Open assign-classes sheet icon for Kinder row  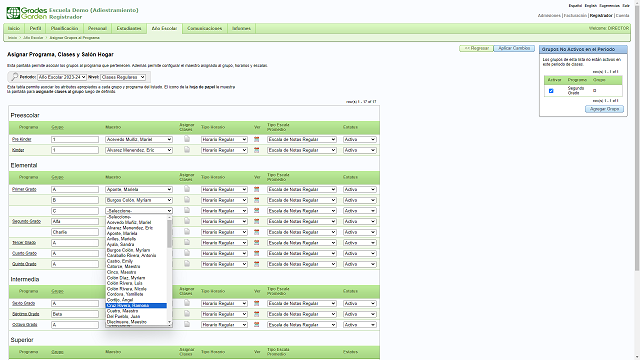coord(187,149)
